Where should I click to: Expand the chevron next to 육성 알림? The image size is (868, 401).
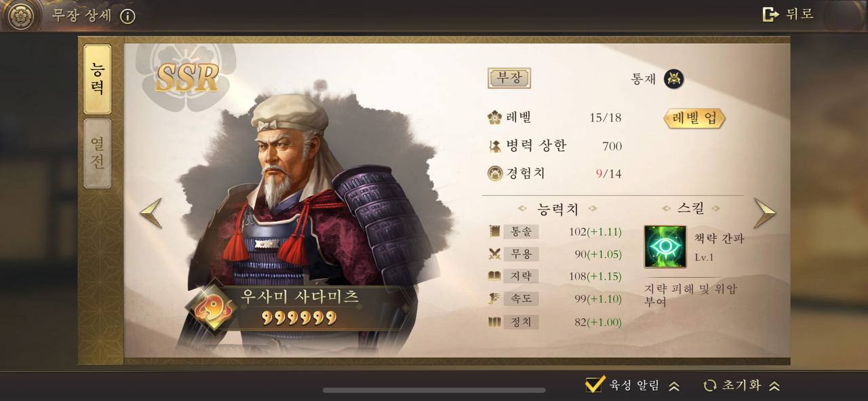(x=674, y=386)
